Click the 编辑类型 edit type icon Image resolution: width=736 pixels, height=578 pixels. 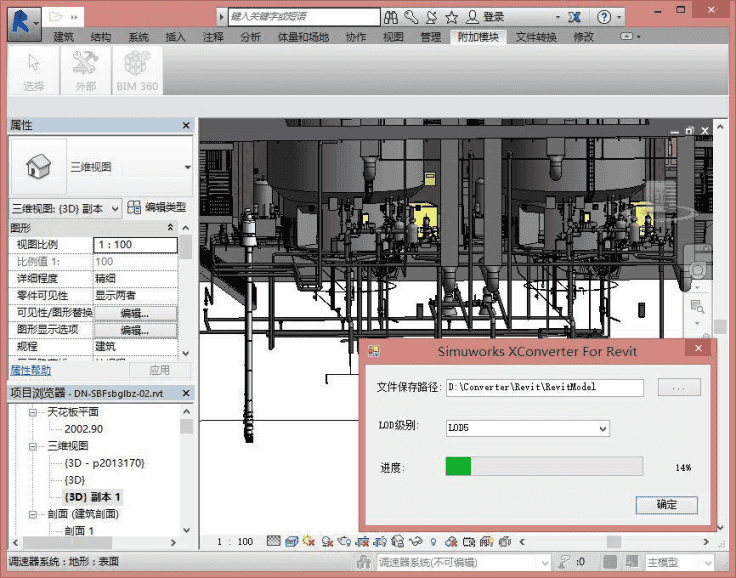(134, 208)
